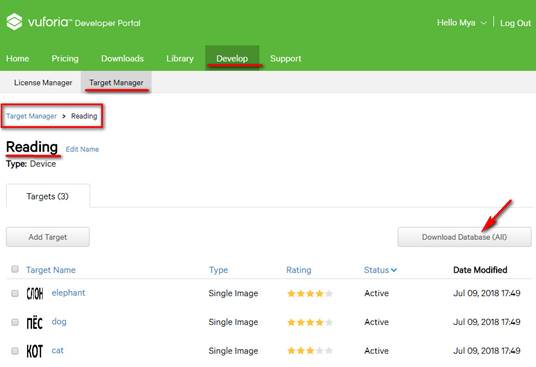
Task: Open the cat target link
Action: point(57,350)
